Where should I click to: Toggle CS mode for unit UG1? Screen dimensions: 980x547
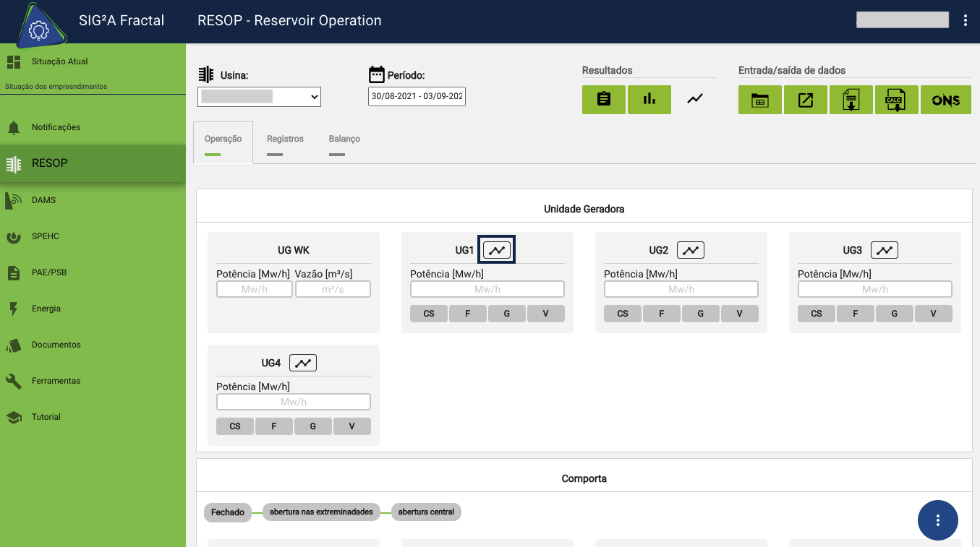click(x=428, y=313)
